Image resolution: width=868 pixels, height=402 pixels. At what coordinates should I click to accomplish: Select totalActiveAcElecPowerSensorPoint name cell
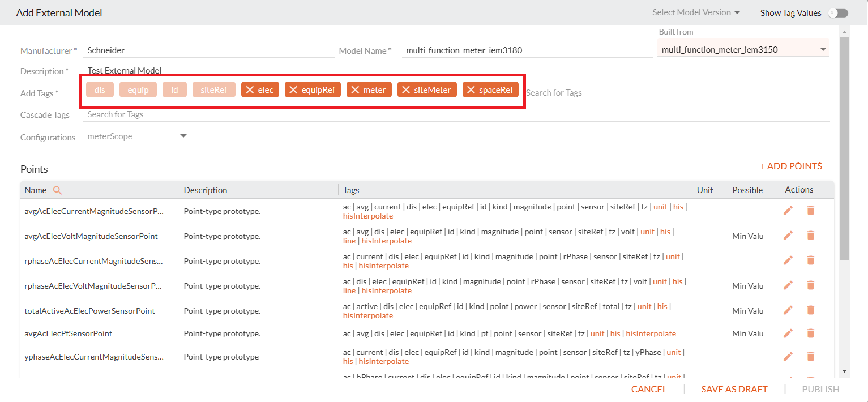90,311
